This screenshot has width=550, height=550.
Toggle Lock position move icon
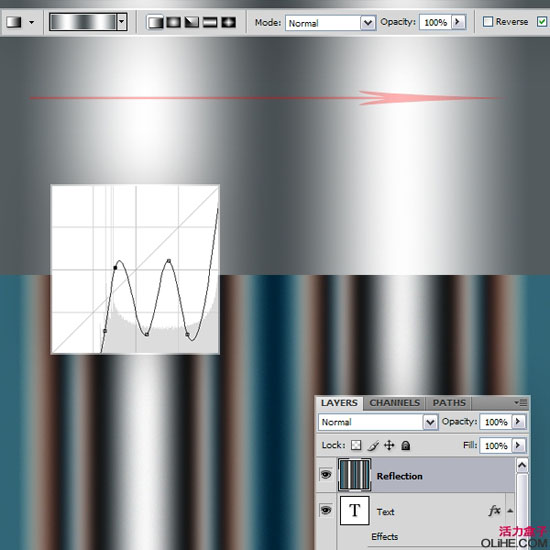(389, 445)
